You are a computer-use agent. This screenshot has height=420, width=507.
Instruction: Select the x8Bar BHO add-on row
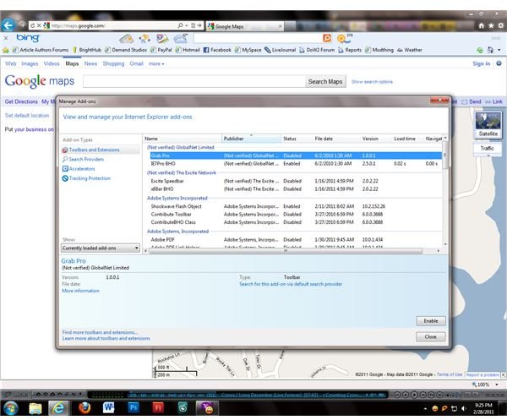296,188
